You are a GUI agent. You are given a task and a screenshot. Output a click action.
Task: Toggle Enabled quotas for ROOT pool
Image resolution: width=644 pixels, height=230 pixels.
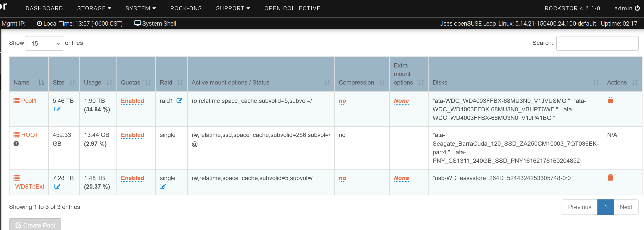[132, 135]
